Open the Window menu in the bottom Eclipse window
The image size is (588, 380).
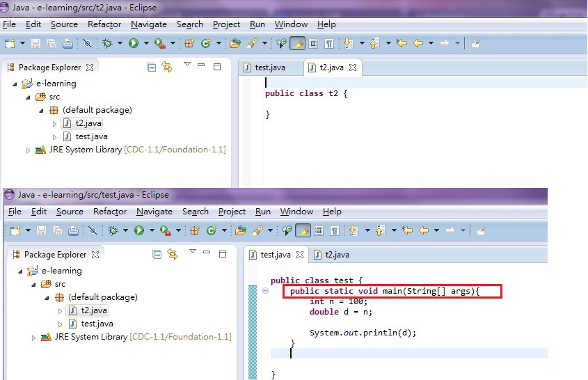(296, 212)
